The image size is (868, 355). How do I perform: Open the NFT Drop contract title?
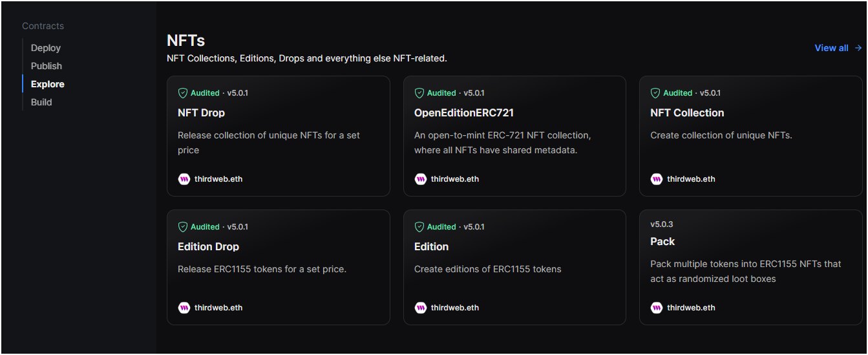coord(201,113)
